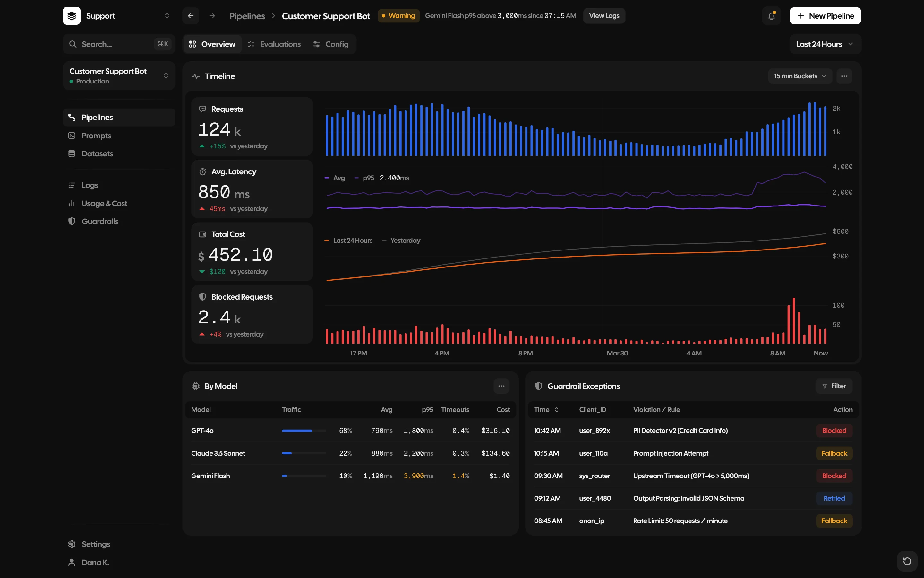This screenshot has width=924, height=578.
Task: Click the Settings gear icon
Action: [72, 544]
